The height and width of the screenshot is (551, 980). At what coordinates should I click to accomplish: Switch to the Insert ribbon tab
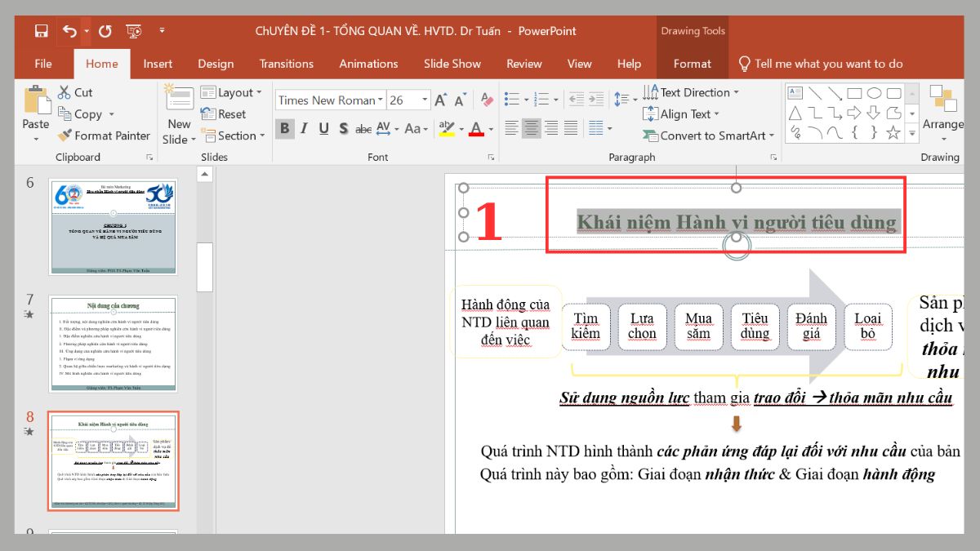pyautogui.click(x=158, y=64)
